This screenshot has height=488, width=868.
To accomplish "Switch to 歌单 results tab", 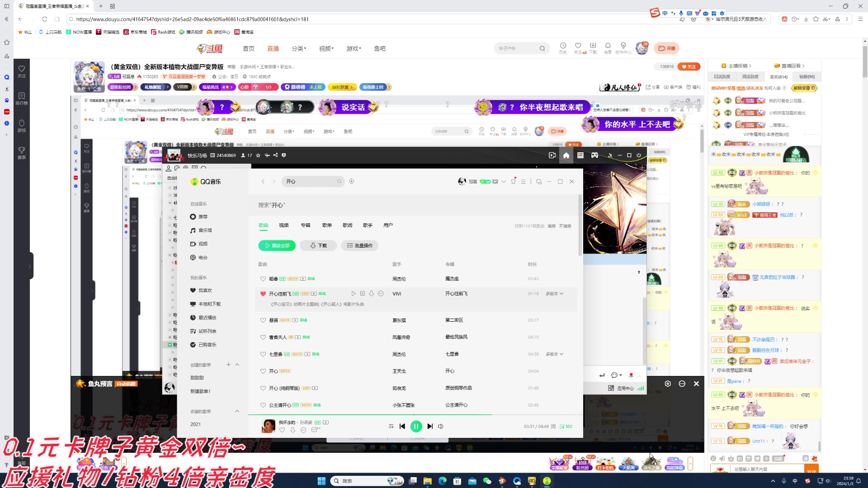I will click(327, 225).
